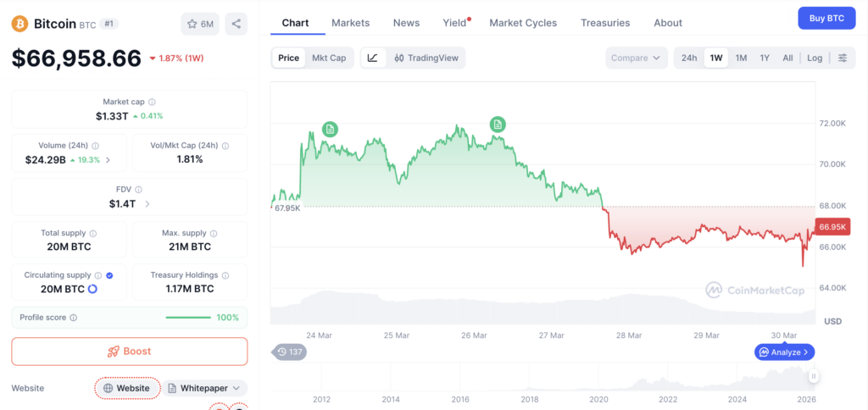
Task: Set chart range to 1M
Action: click(741, 58)
